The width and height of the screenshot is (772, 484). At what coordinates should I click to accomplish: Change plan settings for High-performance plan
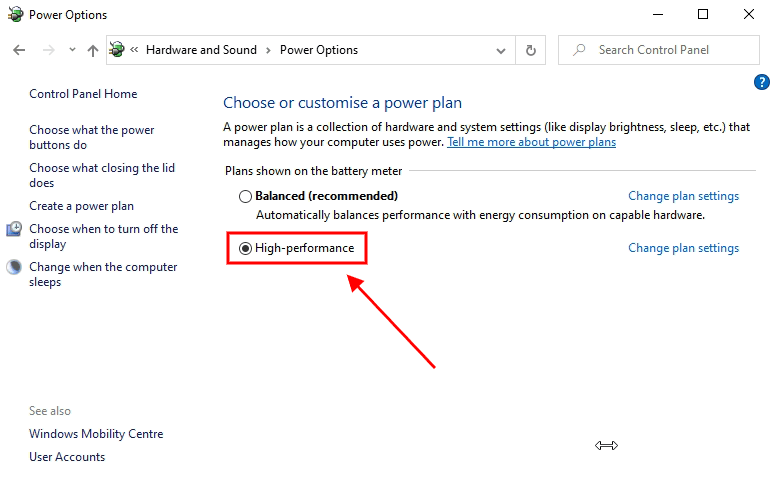(683, 248)
